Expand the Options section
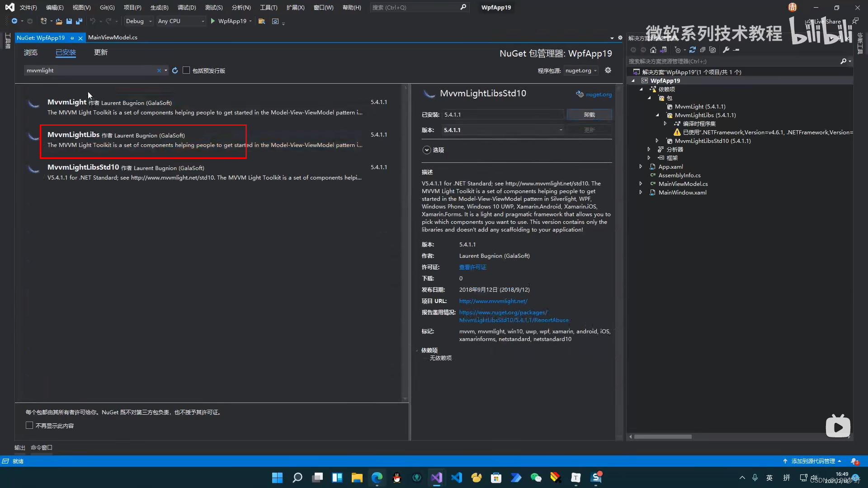This screenshot has height=488, width=868. coord(426,150)
